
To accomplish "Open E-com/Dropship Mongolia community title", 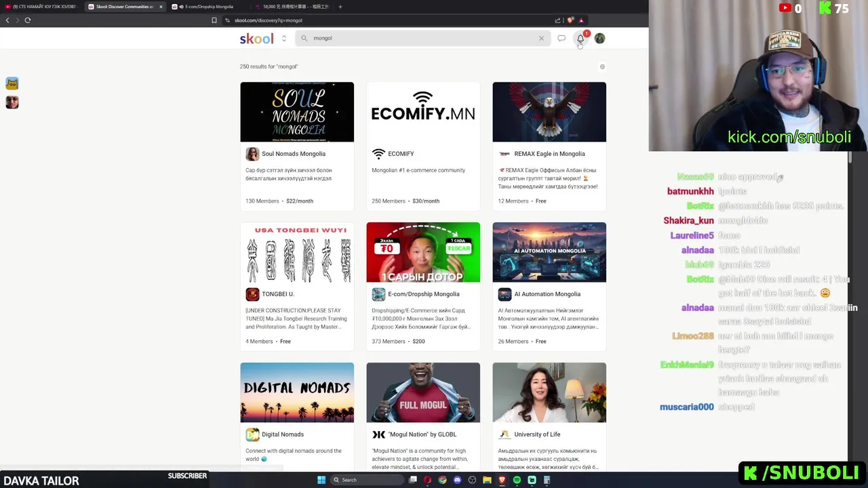I will (x=424, y=294).
